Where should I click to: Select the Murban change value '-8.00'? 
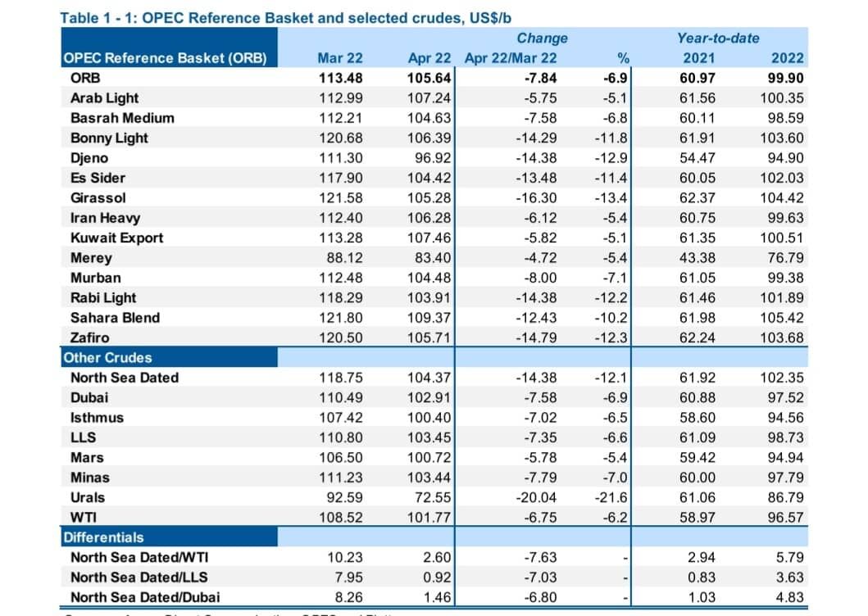tap(539, 278)
